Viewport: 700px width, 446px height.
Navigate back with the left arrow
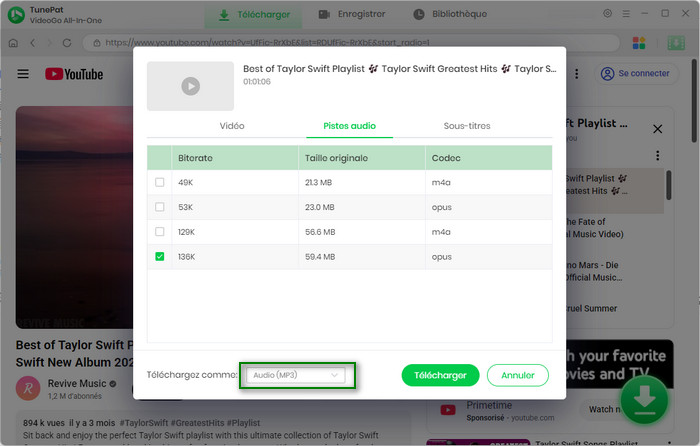click(33, 43)
